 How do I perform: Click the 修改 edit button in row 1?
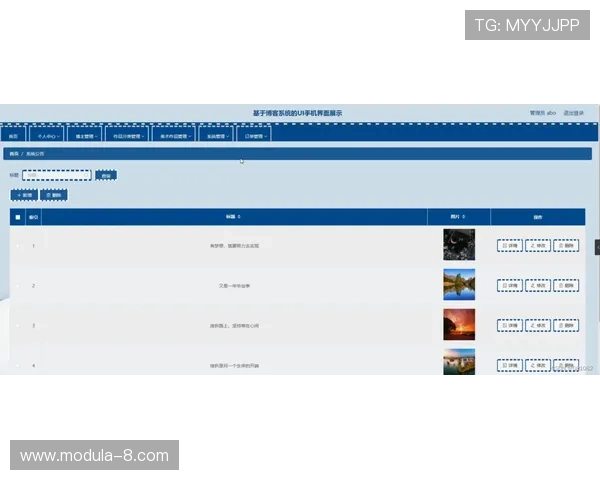pos(538,245)
